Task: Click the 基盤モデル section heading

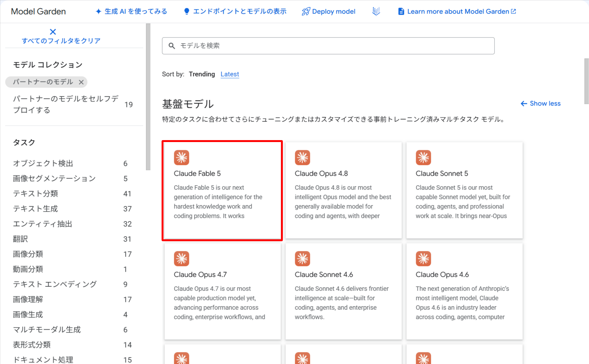Action: (x=188, y=104)
